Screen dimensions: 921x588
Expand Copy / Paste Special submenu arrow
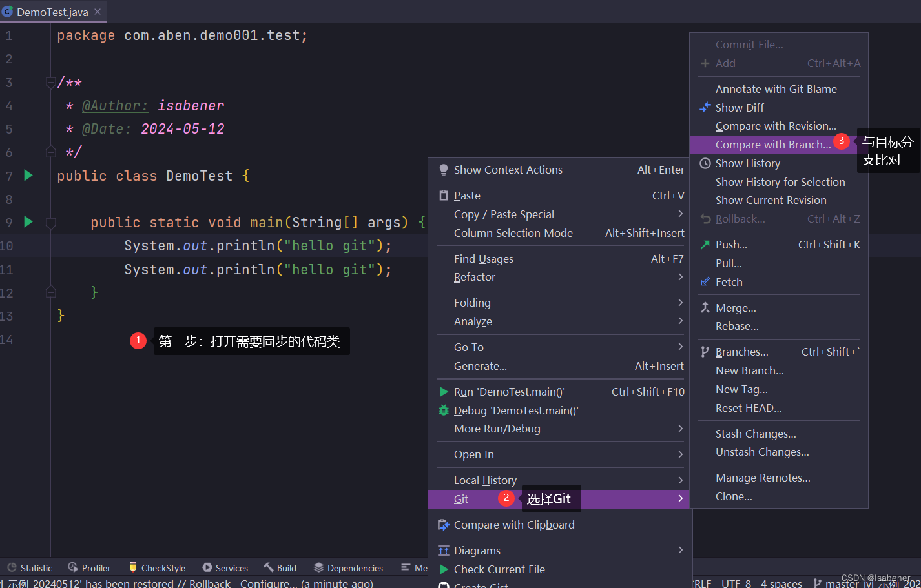(680, 214)
